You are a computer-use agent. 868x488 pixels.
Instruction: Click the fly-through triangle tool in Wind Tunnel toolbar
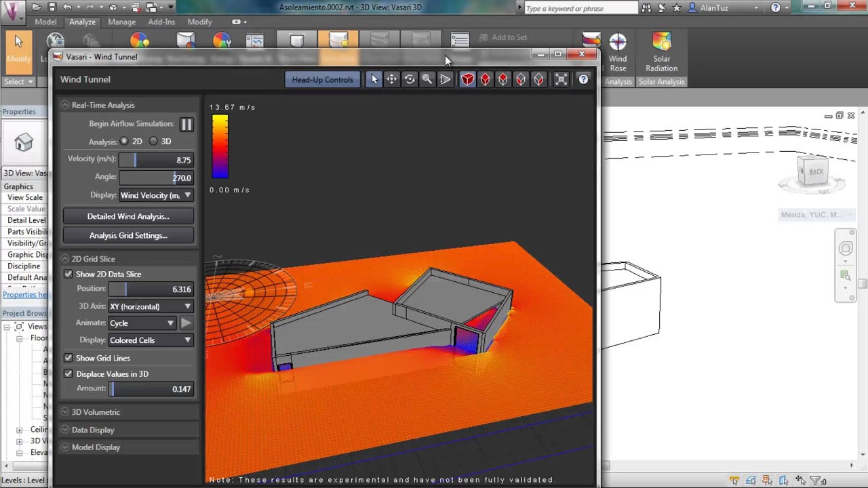[x=445, y=79]
